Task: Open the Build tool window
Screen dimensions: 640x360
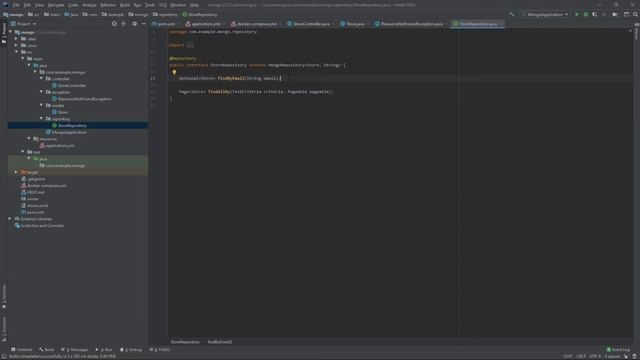Action: 47,349
